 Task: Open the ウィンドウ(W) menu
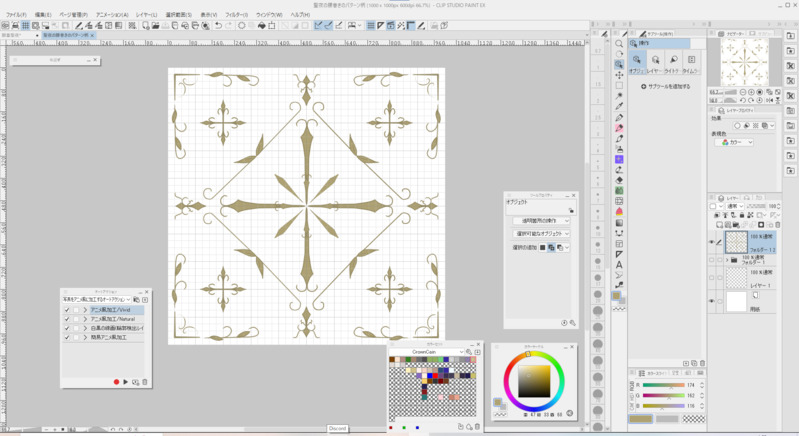click(x=269, y=15)
